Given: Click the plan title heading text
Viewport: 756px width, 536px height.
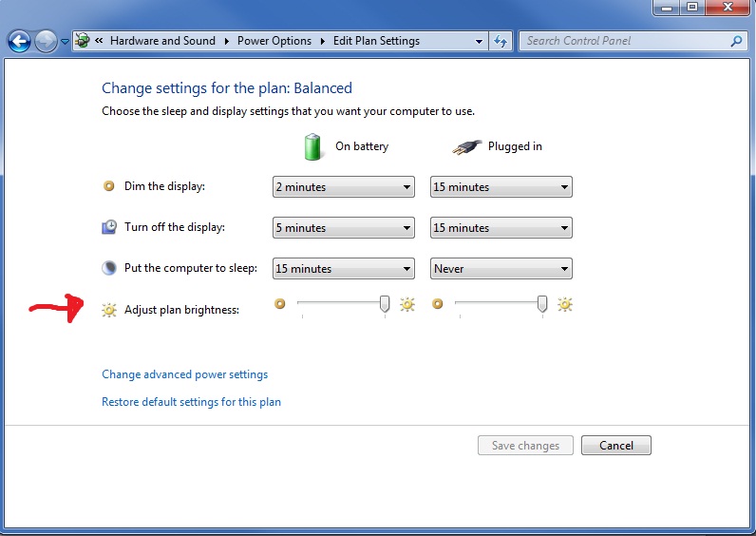Looking at the screenshot, I should [227, 88].
